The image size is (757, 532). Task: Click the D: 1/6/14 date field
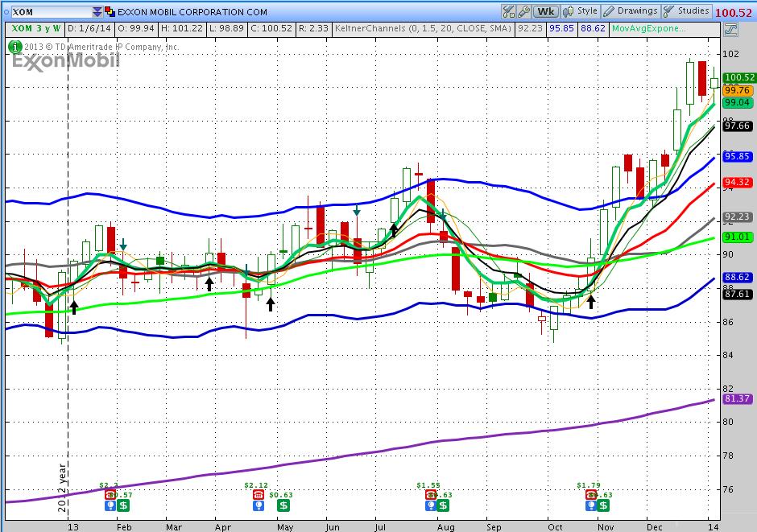[x=89, y=28]
